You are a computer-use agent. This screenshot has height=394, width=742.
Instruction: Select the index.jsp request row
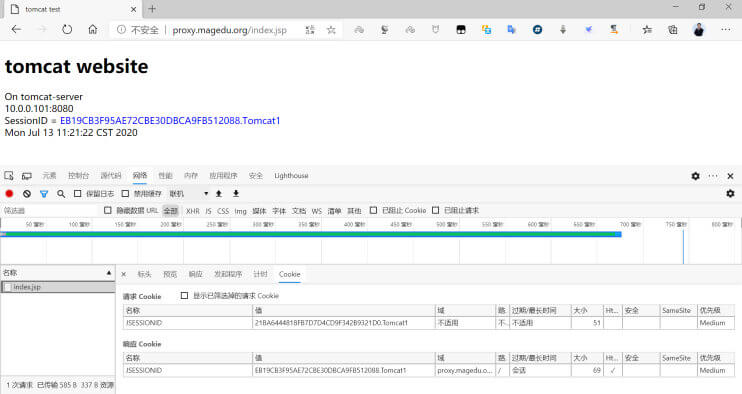58,287
